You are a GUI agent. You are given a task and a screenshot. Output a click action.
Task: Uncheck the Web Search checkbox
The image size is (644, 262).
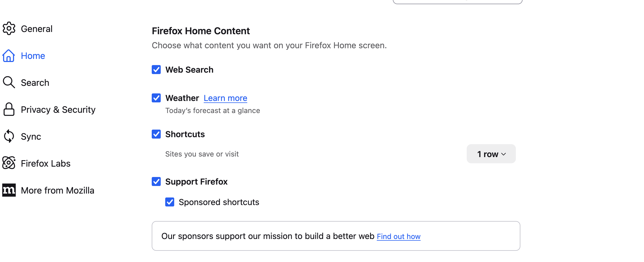pos(156,70)
